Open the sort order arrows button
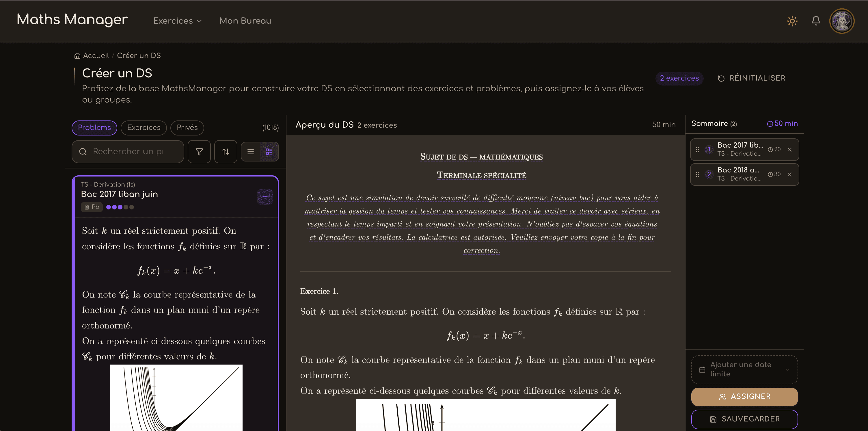 226,152
